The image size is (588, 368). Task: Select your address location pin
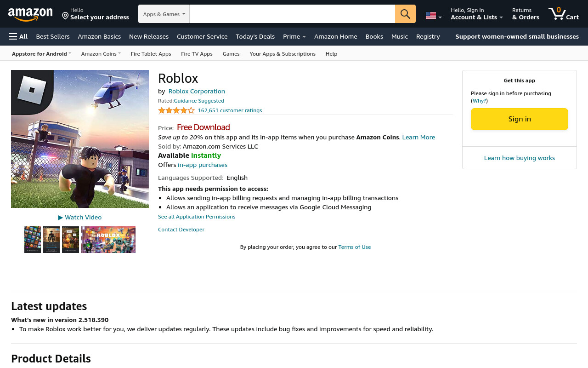tap(65, 16)
